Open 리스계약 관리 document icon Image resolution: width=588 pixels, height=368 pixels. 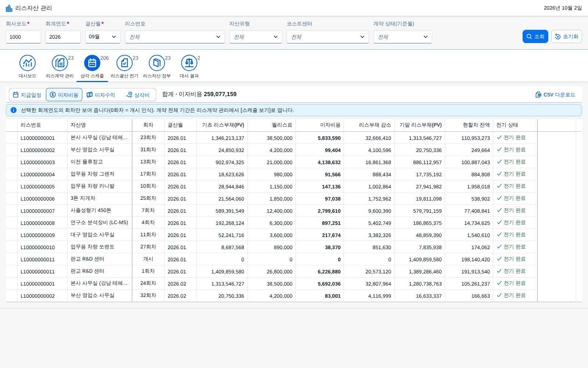pyautogui.click(x=60, y=63)
